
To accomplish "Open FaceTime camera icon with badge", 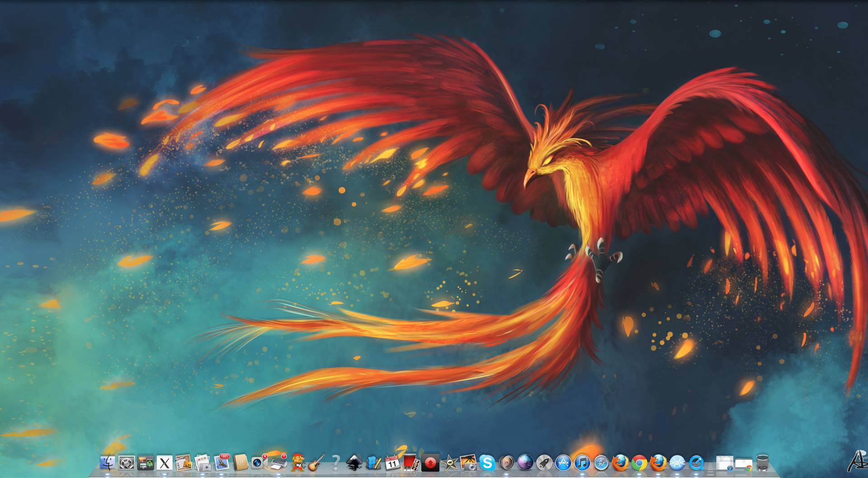I will (259, 463).
